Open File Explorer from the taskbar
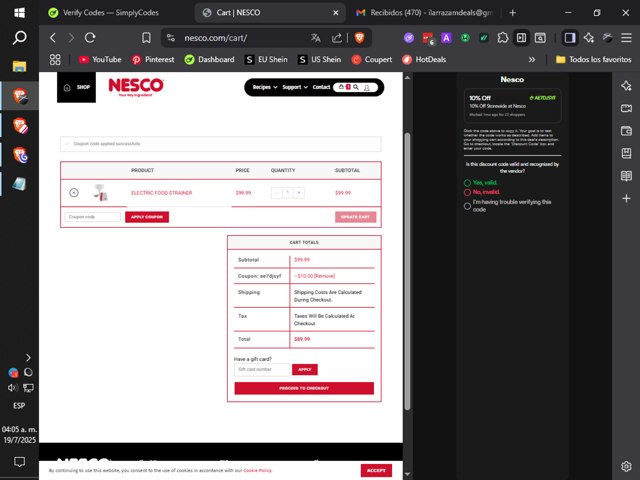The image size is (640, 480). pyautogui.click(x=19, y=66)
